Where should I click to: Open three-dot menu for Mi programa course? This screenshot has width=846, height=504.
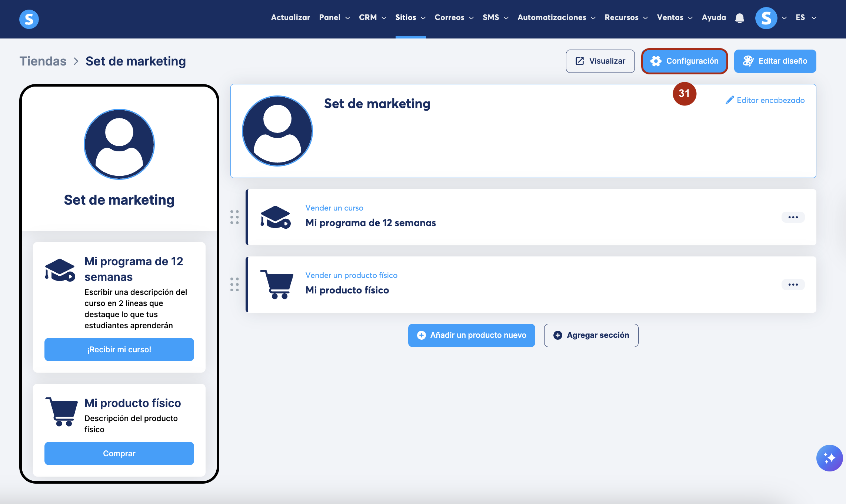point(793,217)
